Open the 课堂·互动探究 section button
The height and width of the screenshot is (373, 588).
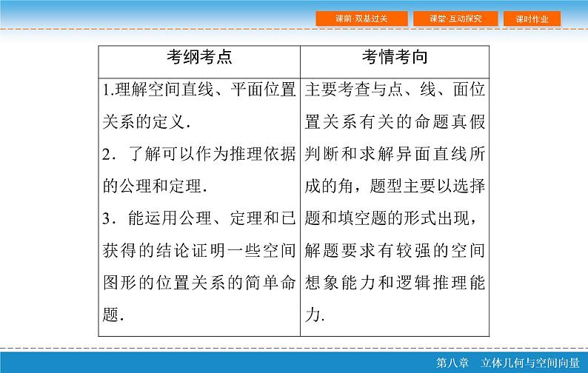pos(455,19)
